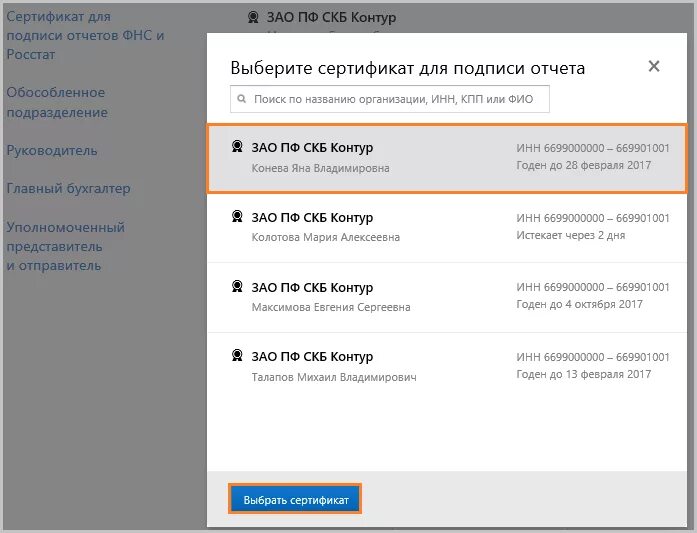697x533 pixels.
Task: Click ЗАО ПФ СКБ Контур title above Конева
Action: click(x=312, y=148)
